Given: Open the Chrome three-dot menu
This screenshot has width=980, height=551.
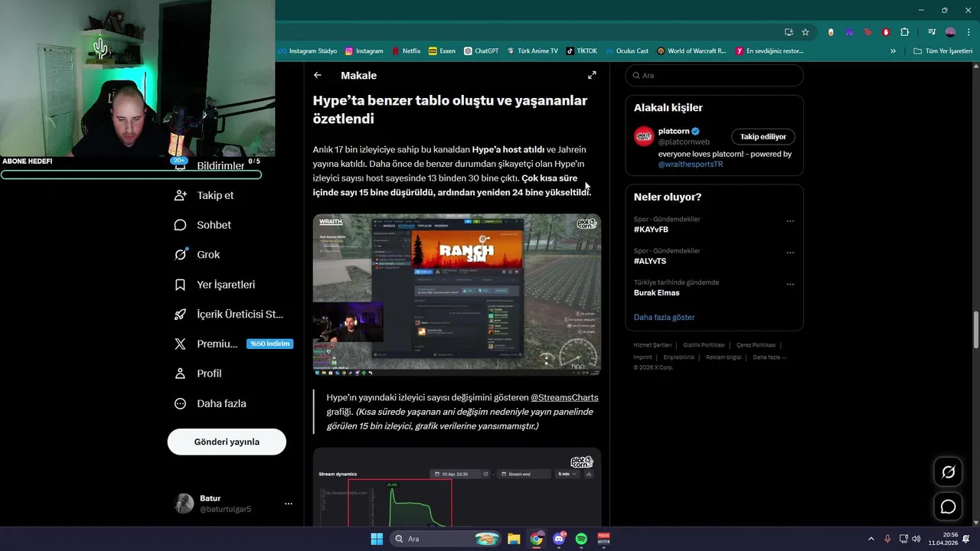Looking at the screenshot, I should (x=969, y=32).
